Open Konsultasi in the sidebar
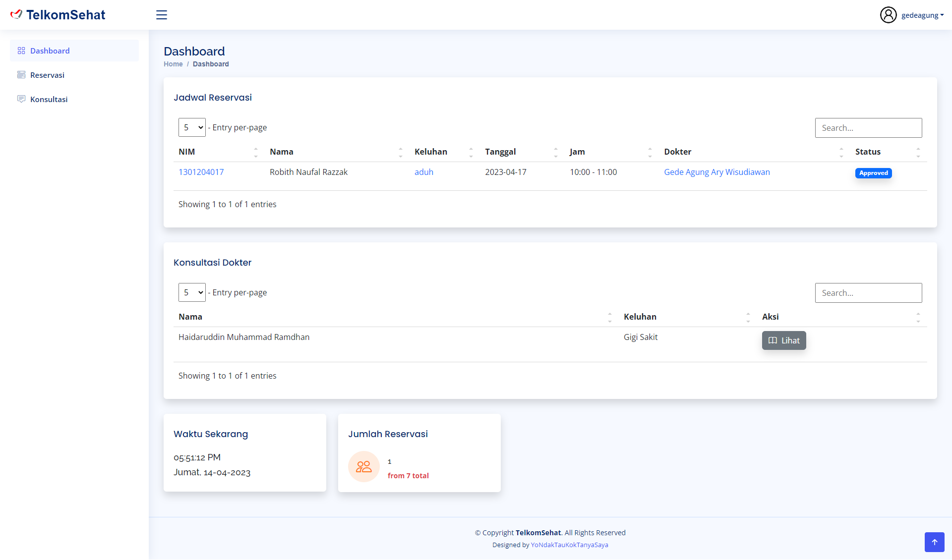The image size is (952, 560). [49, 99]
